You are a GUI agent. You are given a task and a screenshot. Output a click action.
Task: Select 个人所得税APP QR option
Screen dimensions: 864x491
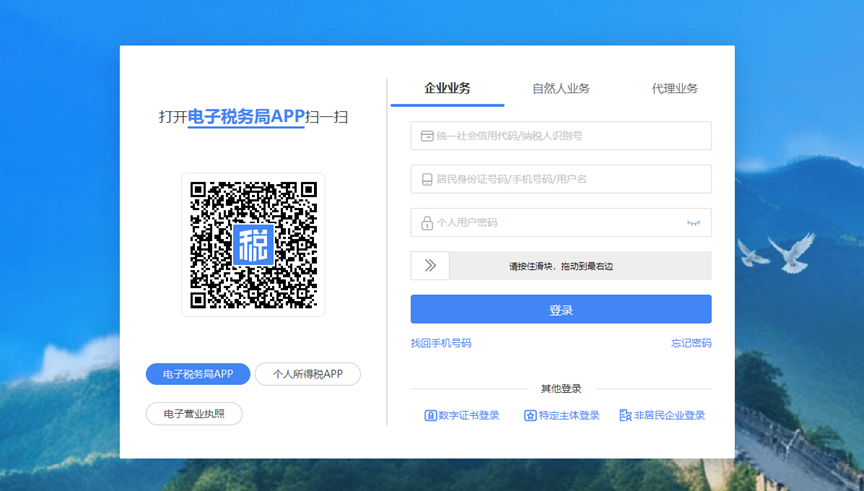[307, 374]
